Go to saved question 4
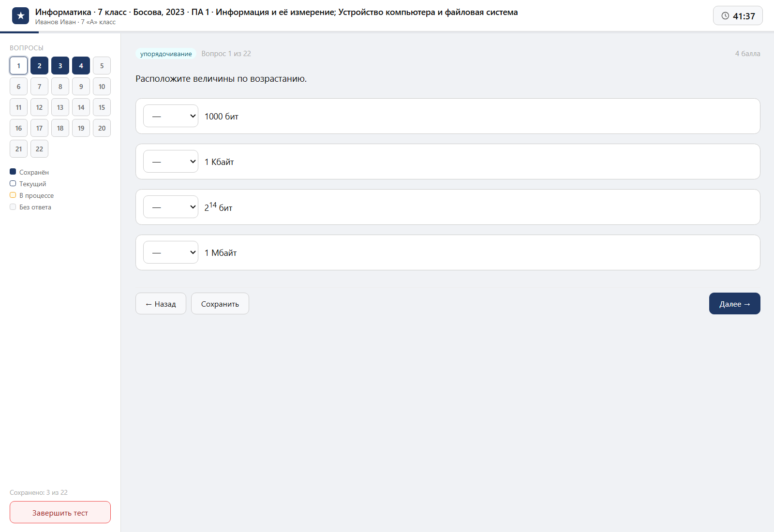This screenshot has height=532, width=774. [x=81, y=66]
